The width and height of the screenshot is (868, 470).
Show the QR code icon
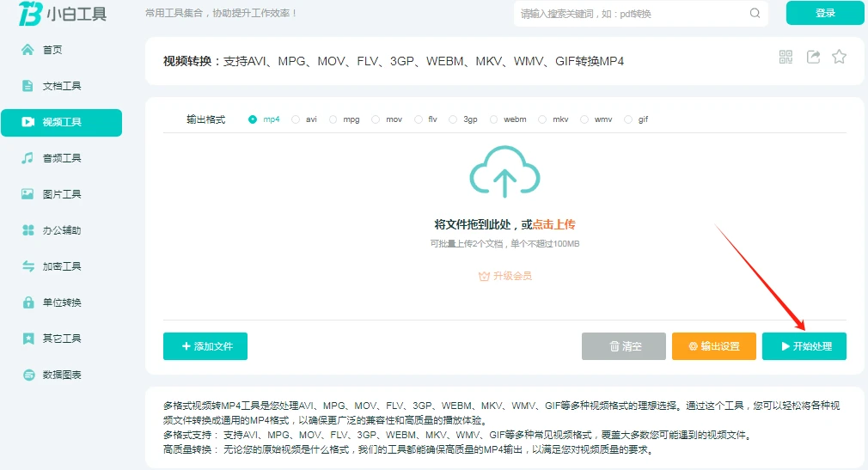pos(785,57)
